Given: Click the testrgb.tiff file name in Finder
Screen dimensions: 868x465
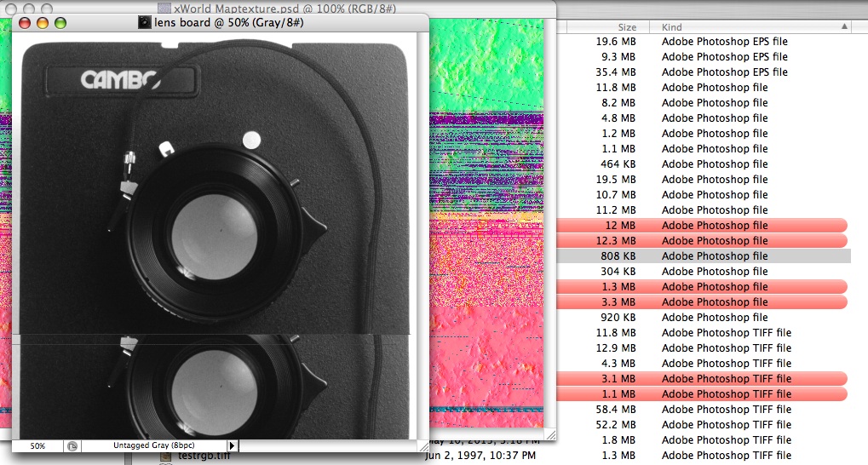Looking at the screenshot, I should pos(204,456).
